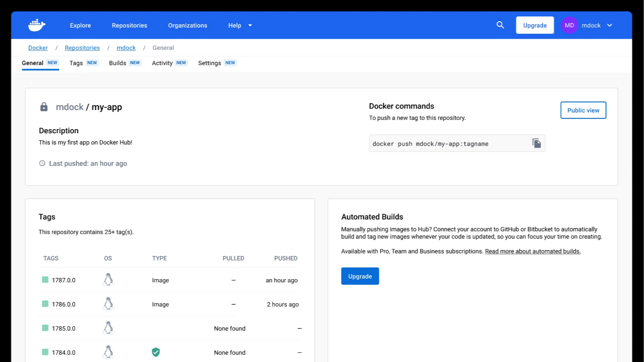The image size is (644, 362).
Task: Click the Docker whale logo
Action: pyautogui.click(x=37, y=25)
